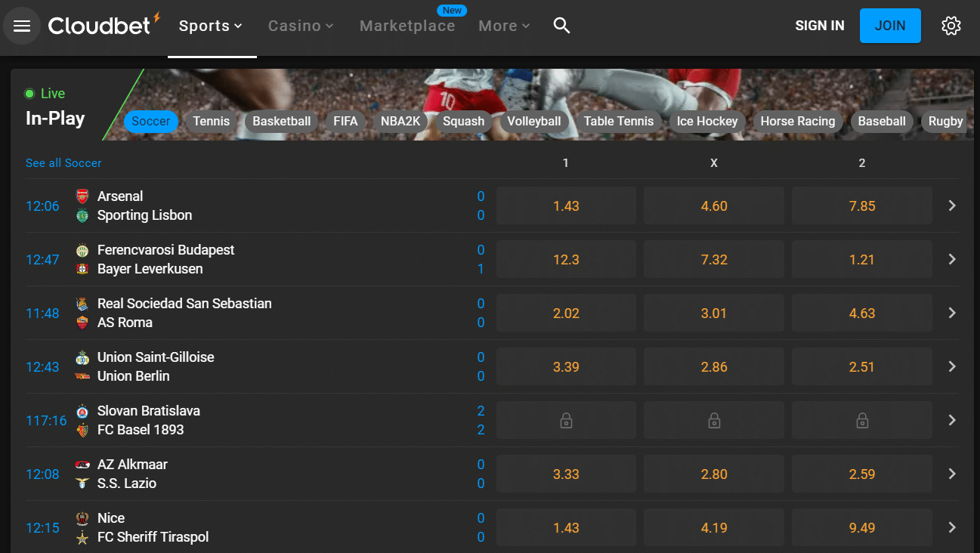This screenshot has height=553, width=980.
Task: Bet Arsenal match draw at 4.60
Action: [x=714, y=205]
